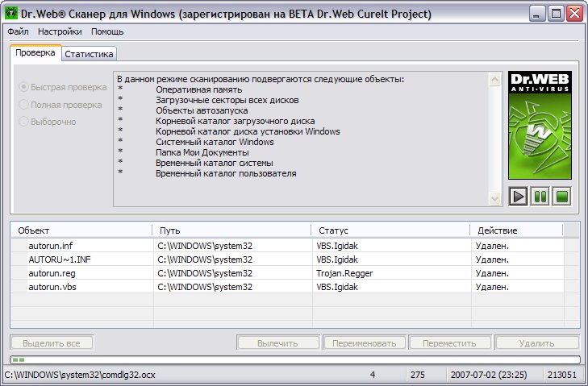Click the scan progress bar

(x=295, y=359)
